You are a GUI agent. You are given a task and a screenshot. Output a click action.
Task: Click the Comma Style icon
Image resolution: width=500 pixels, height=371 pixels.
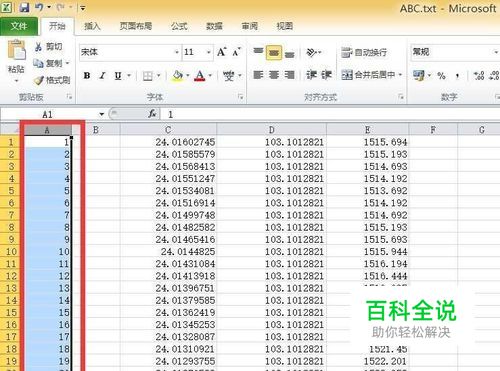pos(457,76)
